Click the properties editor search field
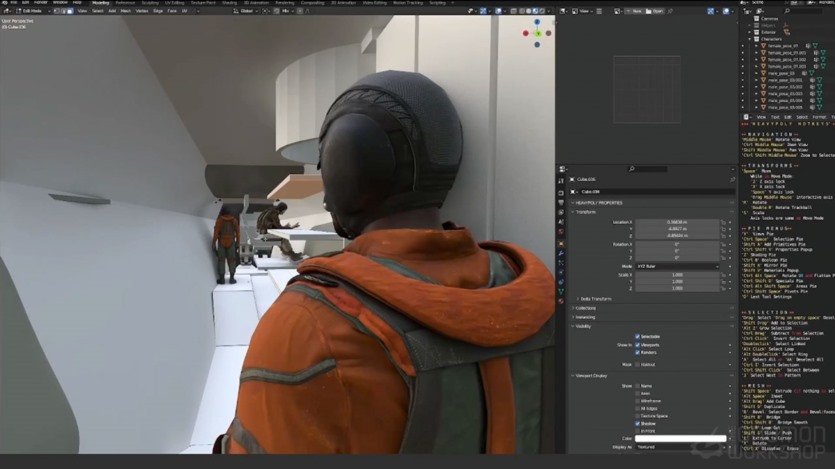Image resolution: width=835 pixels, height=469 pixels. pos(648,169)
